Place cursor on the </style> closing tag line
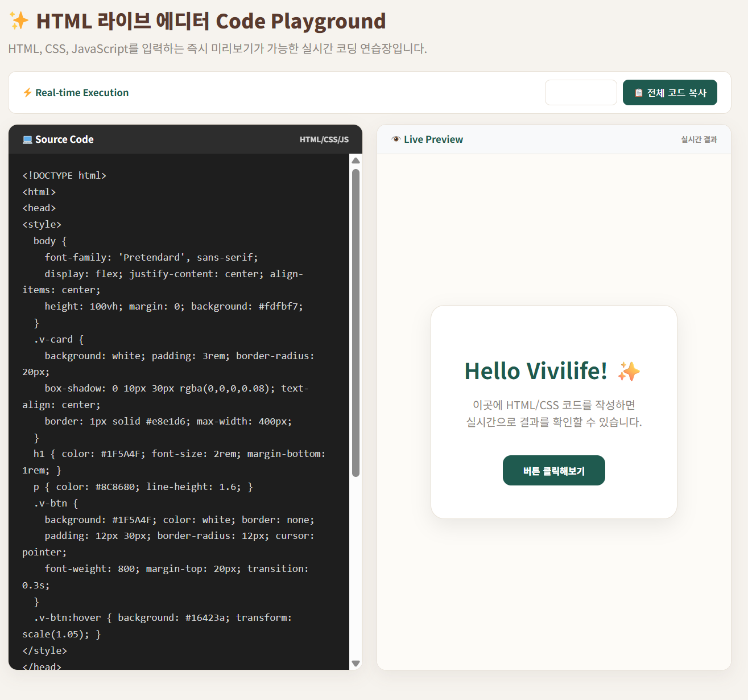This screenshot has width=748, height=700. pyautogui.click(x=44, y=650)
